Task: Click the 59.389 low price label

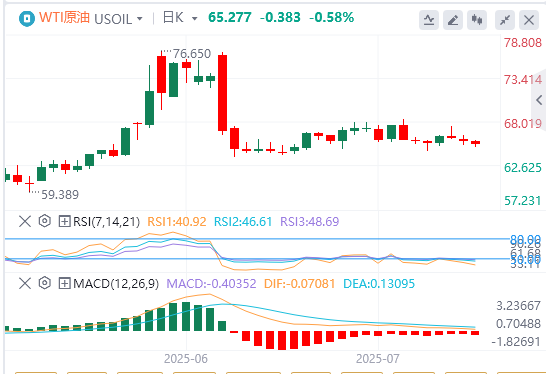Action: click(60, 195)
